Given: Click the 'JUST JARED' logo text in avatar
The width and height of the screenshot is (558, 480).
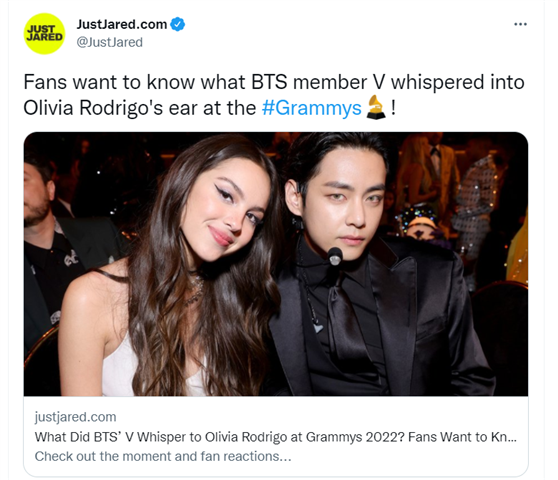Looking at the screenshot, I should [44, 33].
